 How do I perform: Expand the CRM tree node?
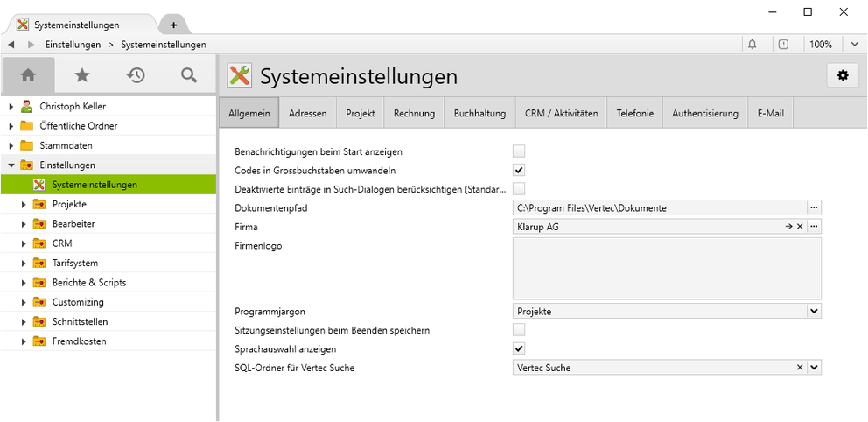(x=24, y=243)
